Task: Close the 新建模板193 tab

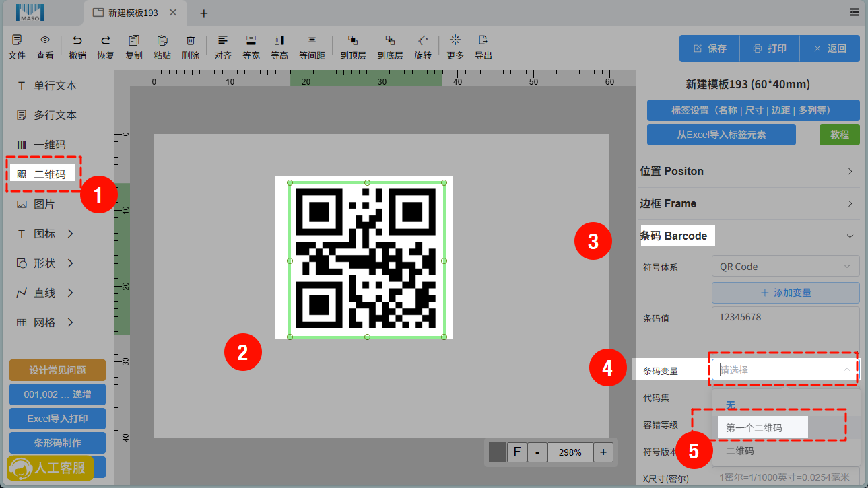Action: (x=174, y=13)
